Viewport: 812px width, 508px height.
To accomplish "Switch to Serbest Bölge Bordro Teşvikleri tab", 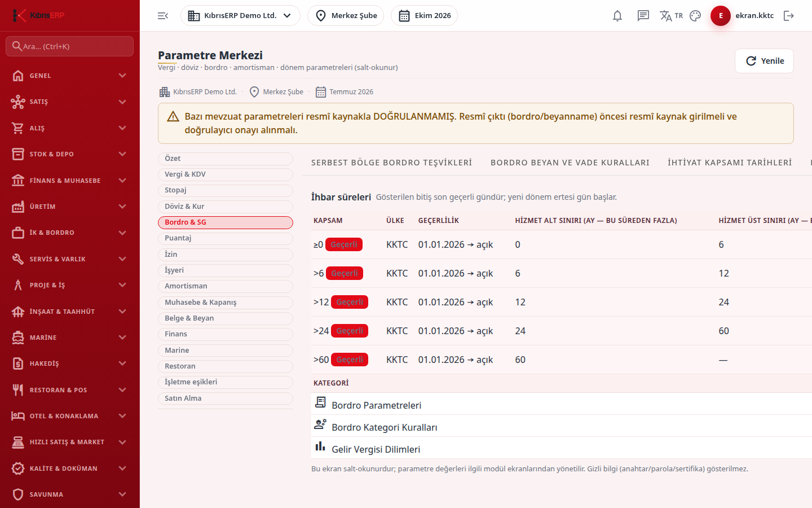I will point(391,163).
